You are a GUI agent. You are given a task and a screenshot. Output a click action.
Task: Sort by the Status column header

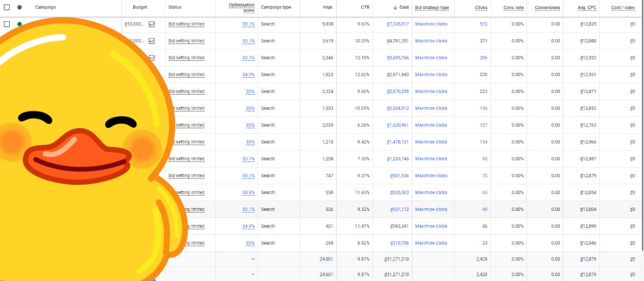point(175,8)
